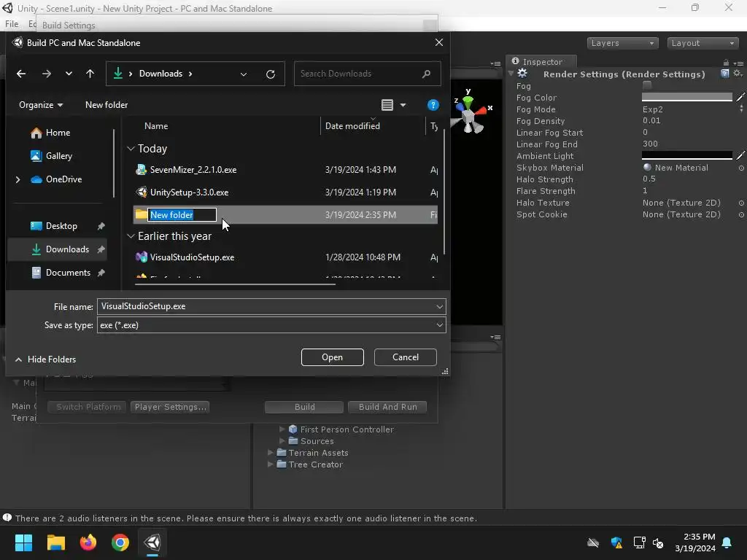Image resolution: width=747 pixels, height=560 pixels.
Task: Choose Halo Texture object picker
Action: point(741,203)
